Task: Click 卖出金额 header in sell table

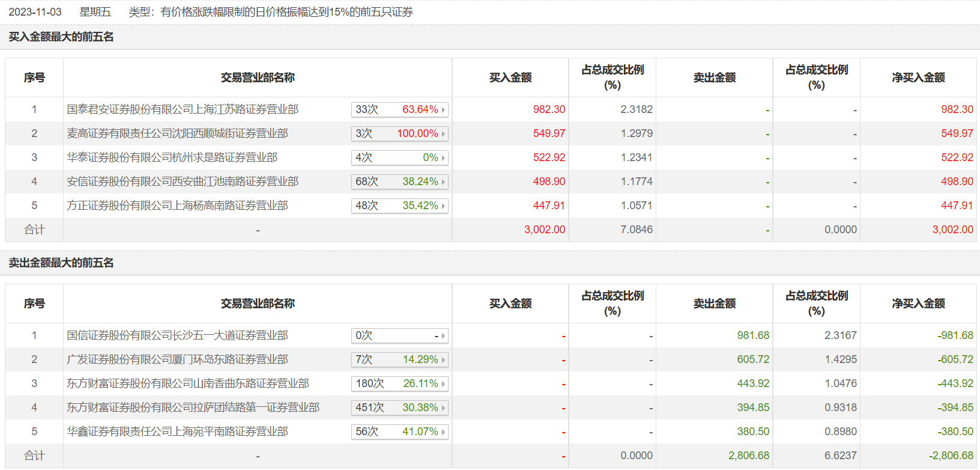Action: pyautogui.click(x=714, y=304)
